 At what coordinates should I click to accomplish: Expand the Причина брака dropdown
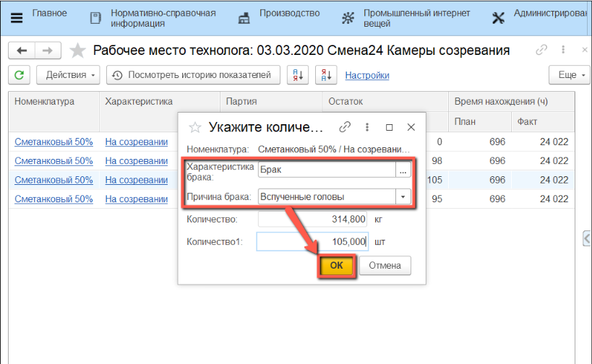402,196
